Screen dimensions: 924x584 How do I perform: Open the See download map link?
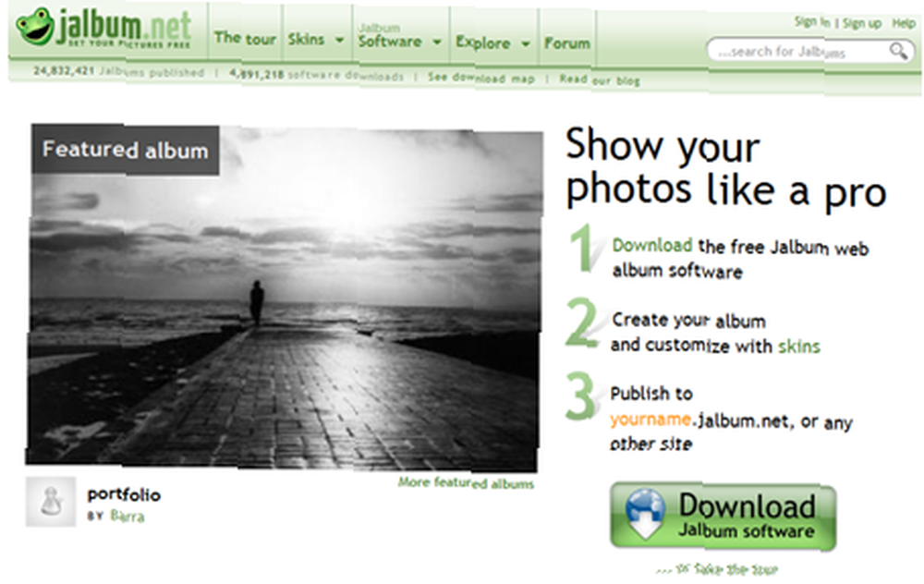[x=480, y=78]
